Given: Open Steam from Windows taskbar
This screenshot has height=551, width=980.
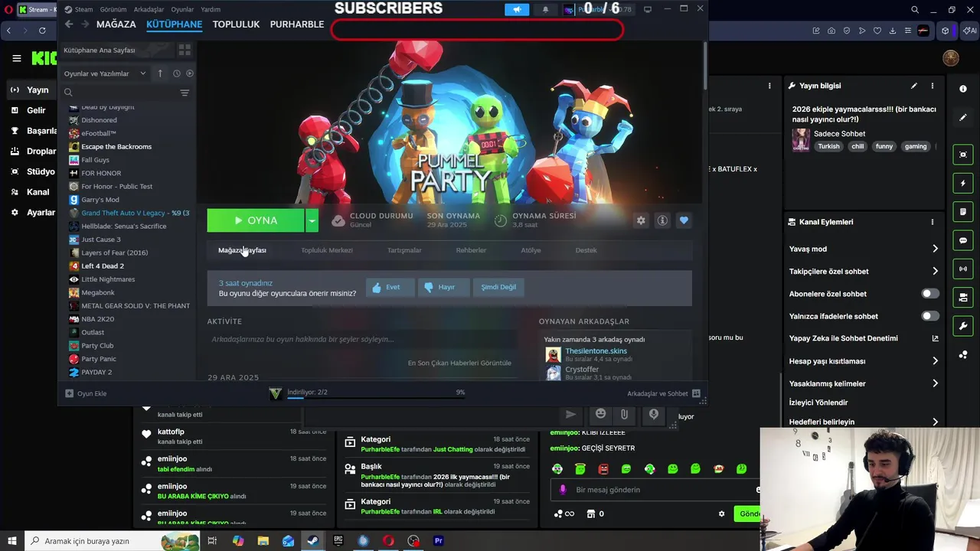Looking at the screenshot, I should tap(312, 540).
